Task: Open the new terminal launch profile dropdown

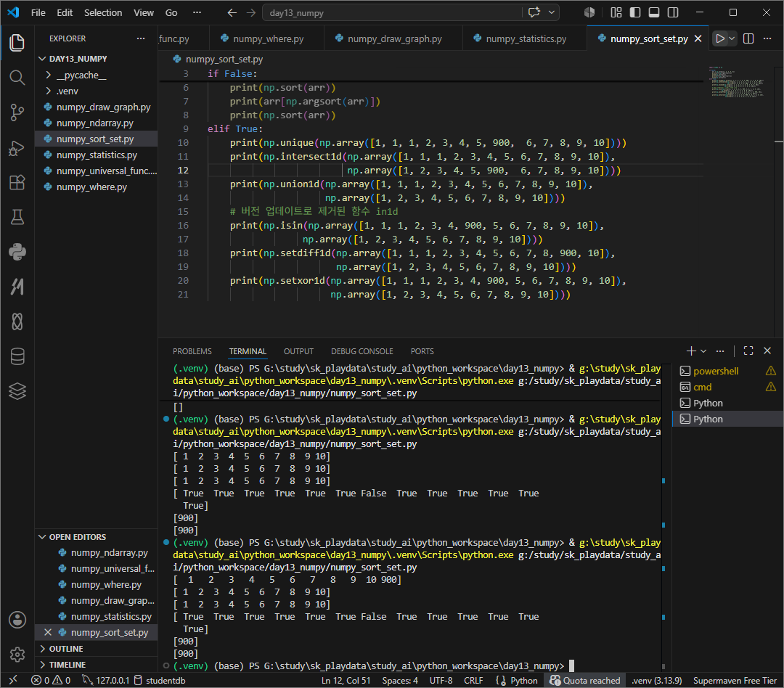Action: coord(703,351)
